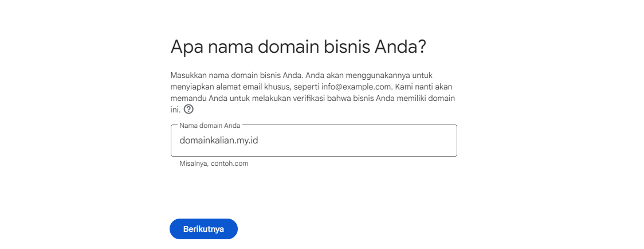The image size is (644, 249).
Task: Proceed with the Berikutnya next-step button
Action: (x=203, y=229)
